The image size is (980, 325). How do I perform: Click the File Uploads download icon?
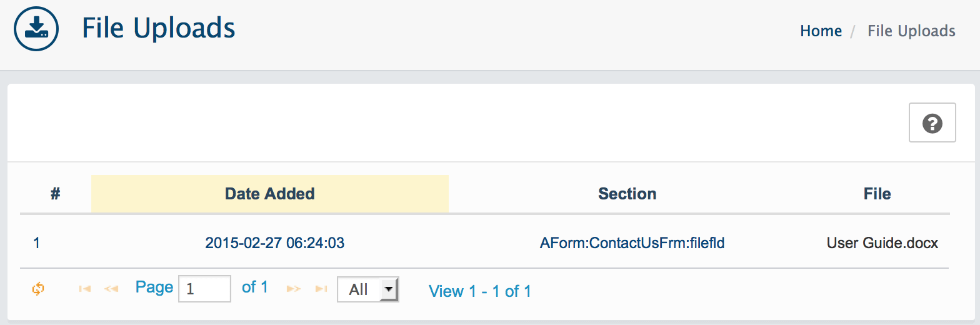tap(36, 29)
